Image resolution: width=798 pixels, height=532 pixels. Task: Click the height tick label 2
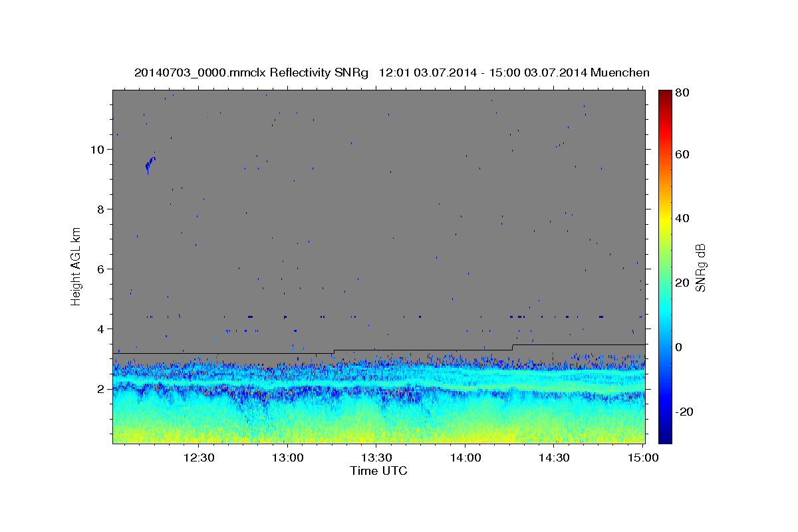tap(100, 389)
